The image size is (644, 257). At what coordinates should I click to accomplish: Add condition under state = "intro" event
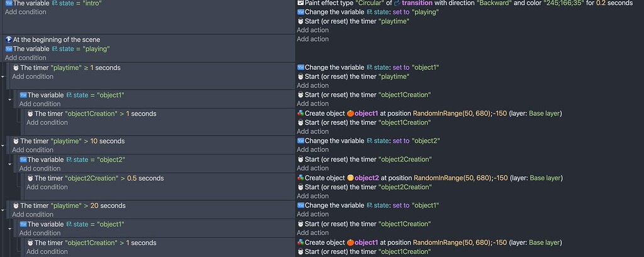coord(25,12)
